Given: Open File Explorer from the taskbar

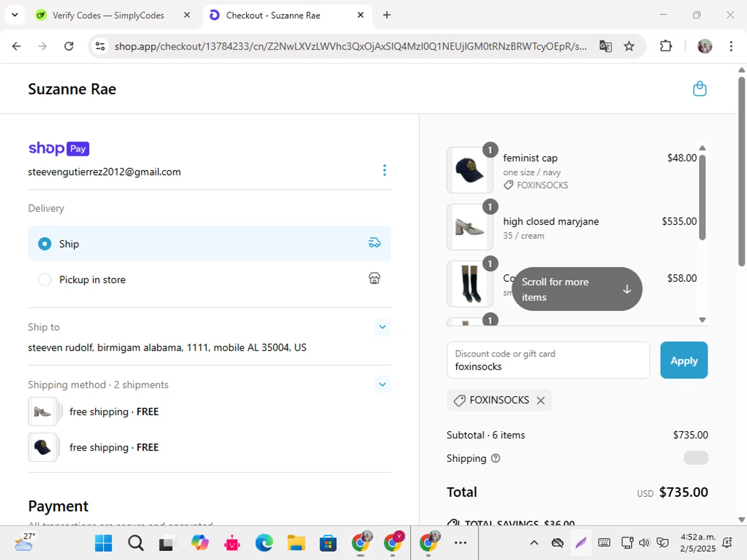Looking at the screenshot, I should point(296,543).
